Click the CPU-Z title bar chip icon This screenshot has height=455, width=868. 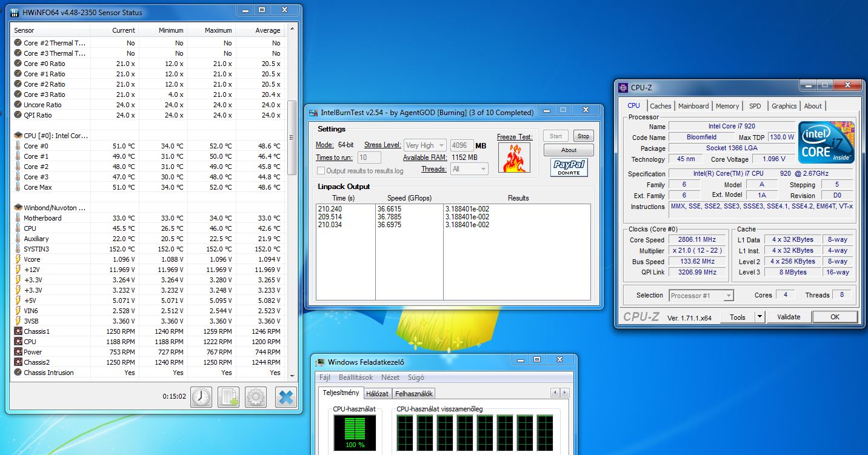(623, 88)
